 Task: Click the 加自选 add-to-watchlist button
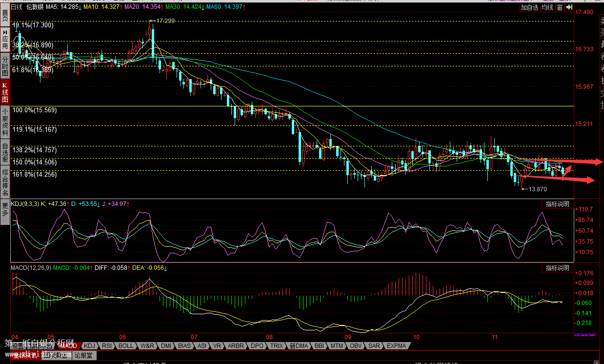point(529,7)
